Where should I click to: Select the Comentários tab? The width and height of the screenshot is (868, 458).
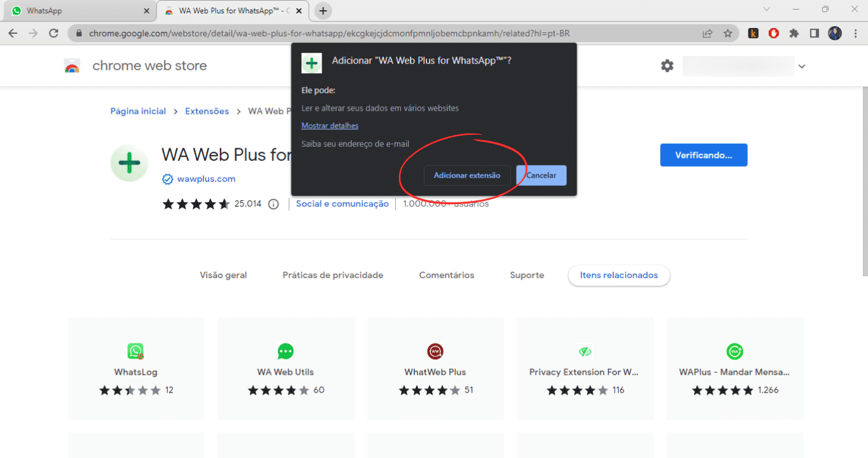[x=447, y=275]
